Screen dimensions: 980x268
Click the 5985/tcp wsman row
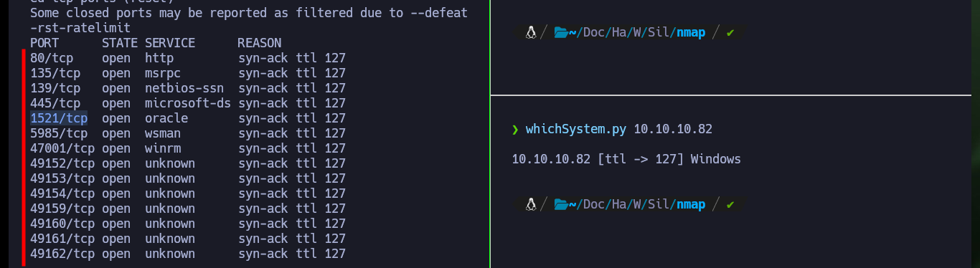click(188, 133)
